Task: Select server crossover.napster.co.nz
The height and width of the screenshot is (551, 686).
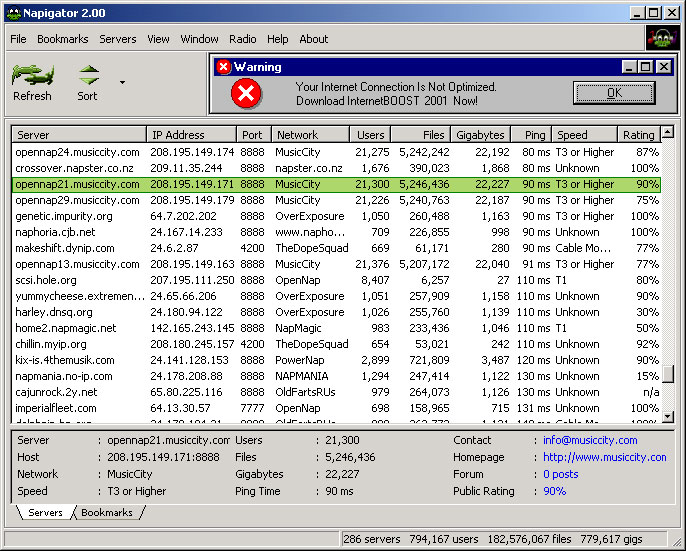Action: [336, 168]
